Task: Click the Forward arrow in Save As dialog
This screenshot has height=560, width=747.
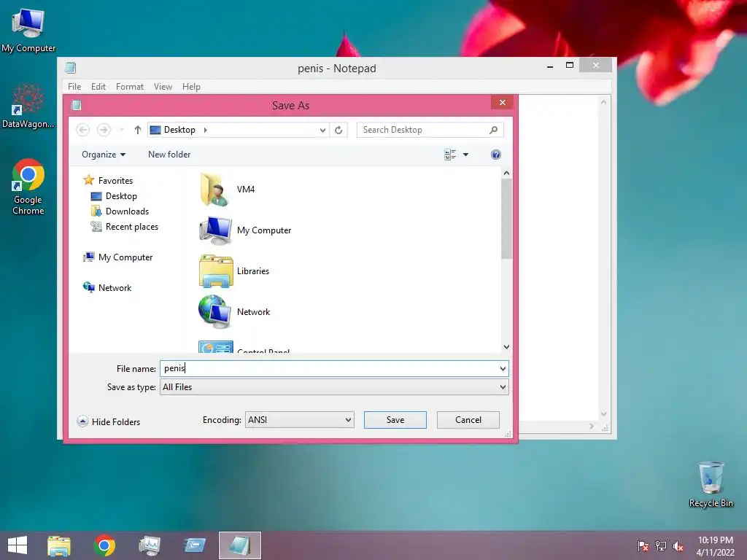Action: click(104, 130)
